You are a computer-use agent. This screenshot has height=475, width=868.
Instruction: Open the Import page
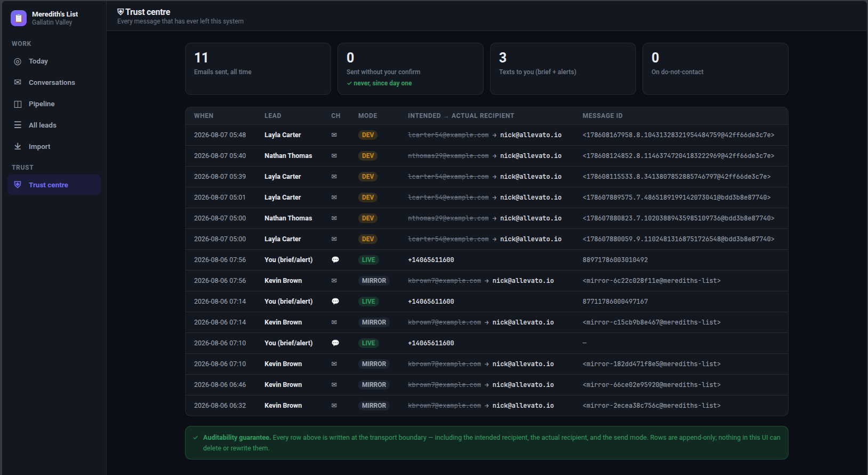click(54, 146)
